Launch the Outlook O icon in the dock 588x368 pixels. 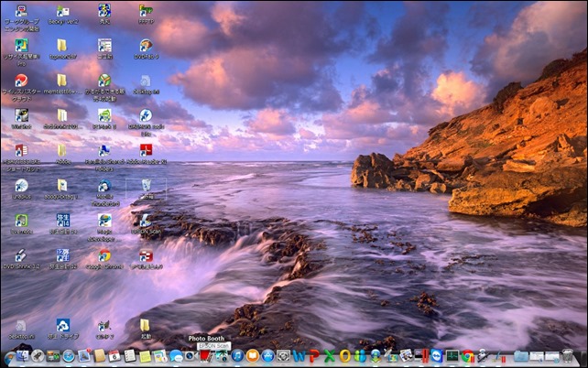pos(345,355)
